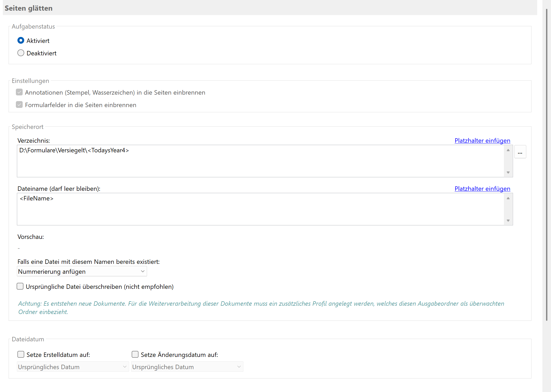The image size is (551, 392).
Task: Click Platzhalter einfügen link for Verzeichnis
Action: 482,141
